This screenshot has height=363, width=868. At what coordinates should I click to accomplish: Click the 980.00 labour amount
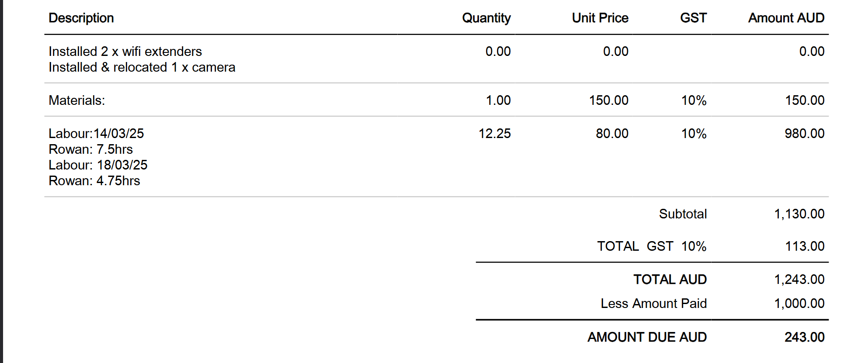[804, 134]
